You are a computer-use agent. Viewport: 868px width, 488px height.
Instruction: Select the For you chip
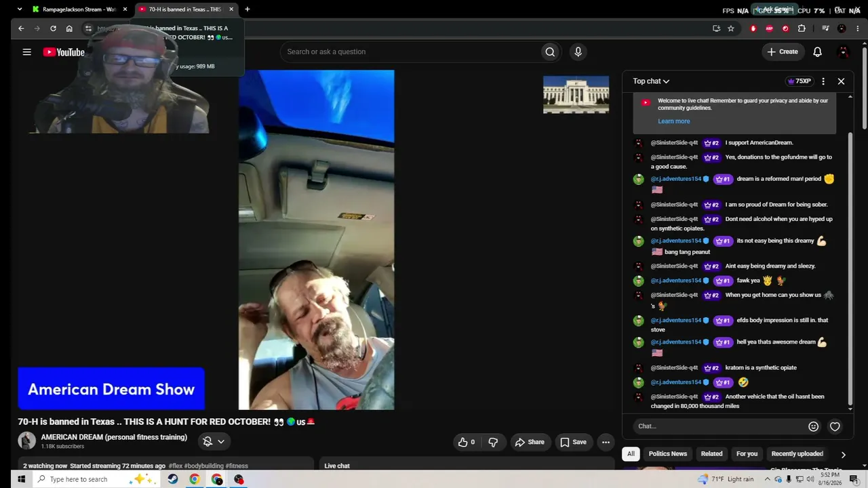pyautogui.click(x=747, y=454)
